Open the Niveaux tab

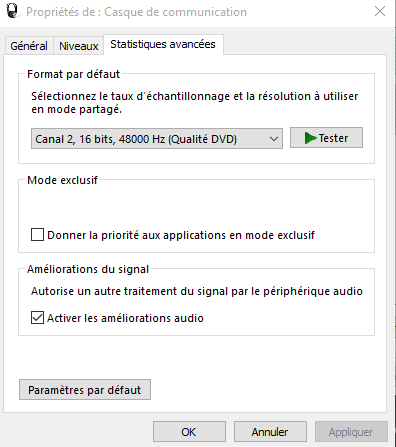79,46
